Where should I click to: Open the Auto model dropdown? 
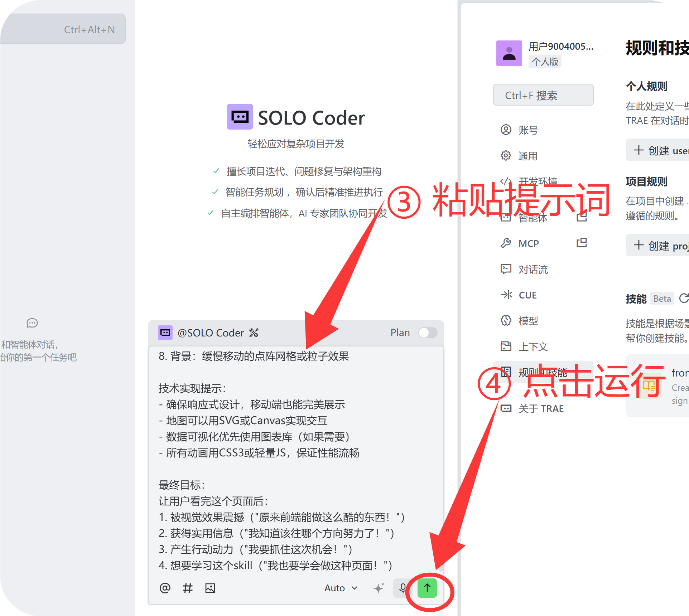coord(341,588)
